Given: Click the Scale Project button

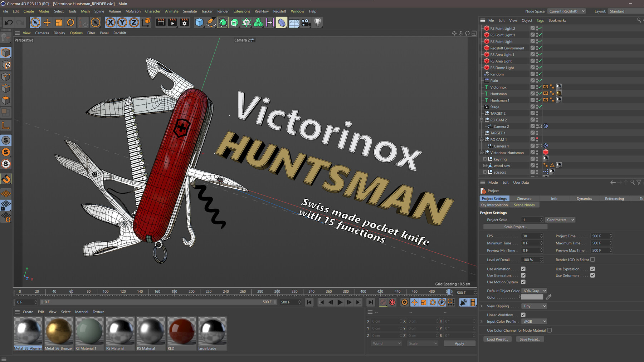Looking at the screenshot, I should point(515,227).
